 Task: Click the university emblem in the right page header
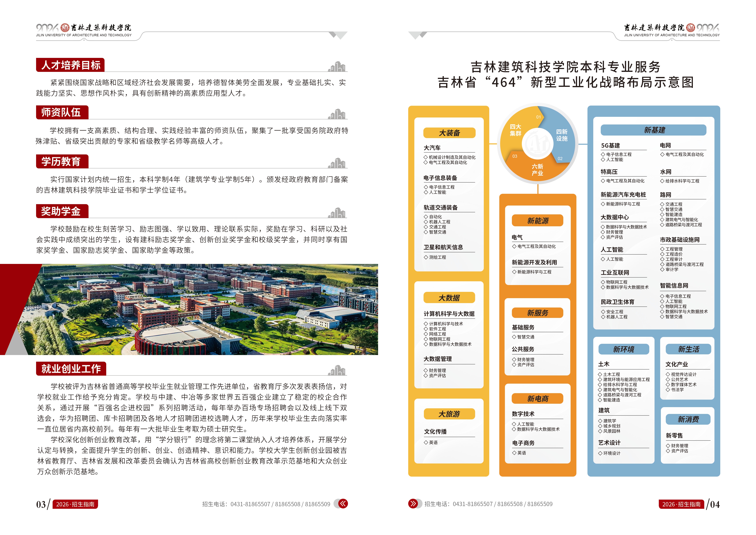pos(690,27)
